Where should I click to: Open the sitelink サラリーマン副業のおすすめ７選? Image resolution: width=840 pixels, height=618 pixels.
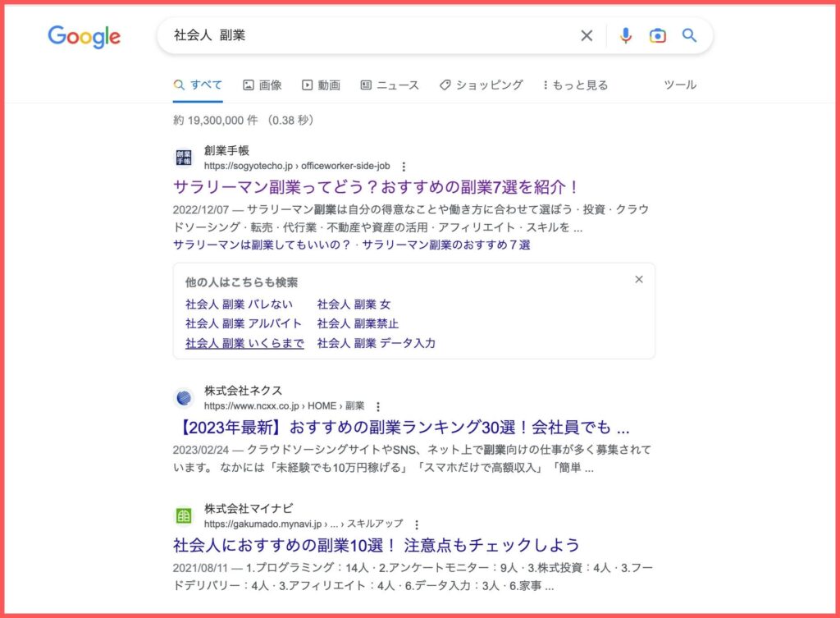446,245
